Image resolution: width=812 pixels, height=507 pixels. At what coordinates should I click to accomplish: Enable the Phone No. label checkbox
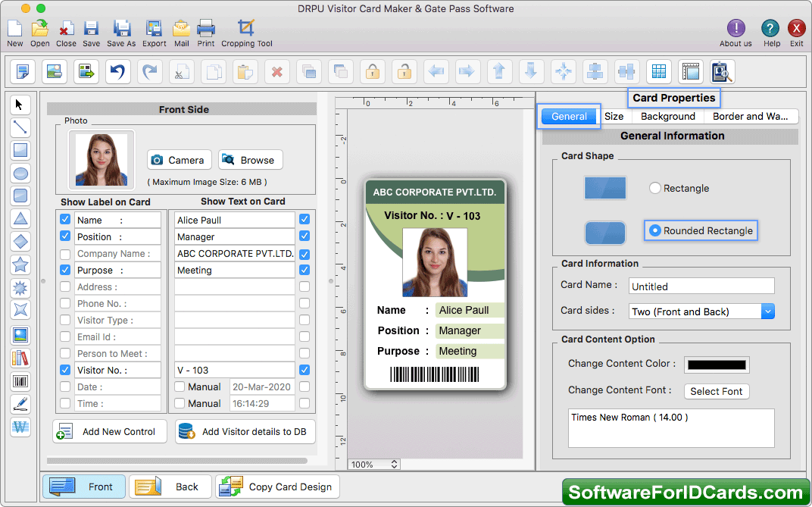tap(64, 303)
